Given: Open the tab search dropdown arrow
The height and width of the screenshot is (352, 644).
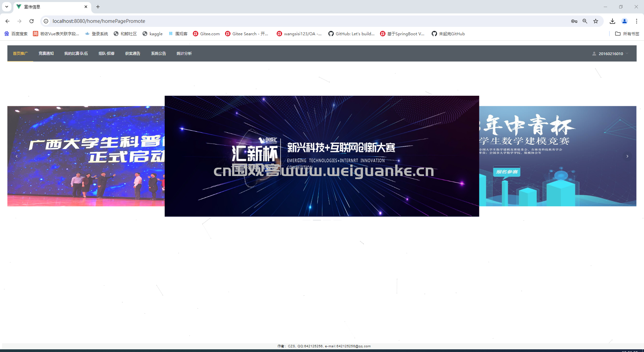Looking at the screenshot, I should pyautogui.click(x=6, y=7).
